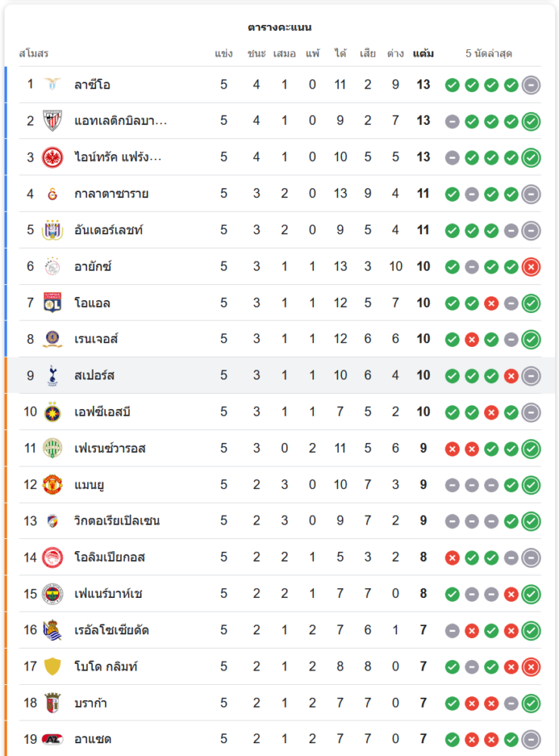Screen dimensions: 559x756
Task: Click the Olympiacos team logo
Action: [53, 557]
